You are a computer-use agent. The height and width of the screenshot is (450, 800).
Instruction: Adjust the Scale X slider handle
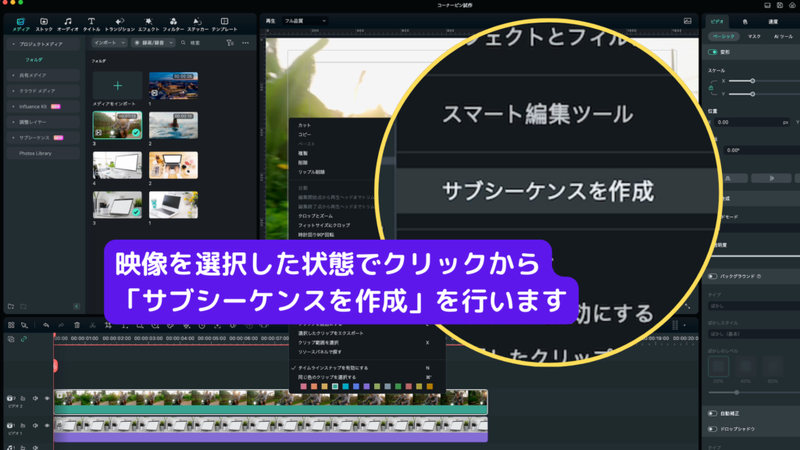coord(753,81)
